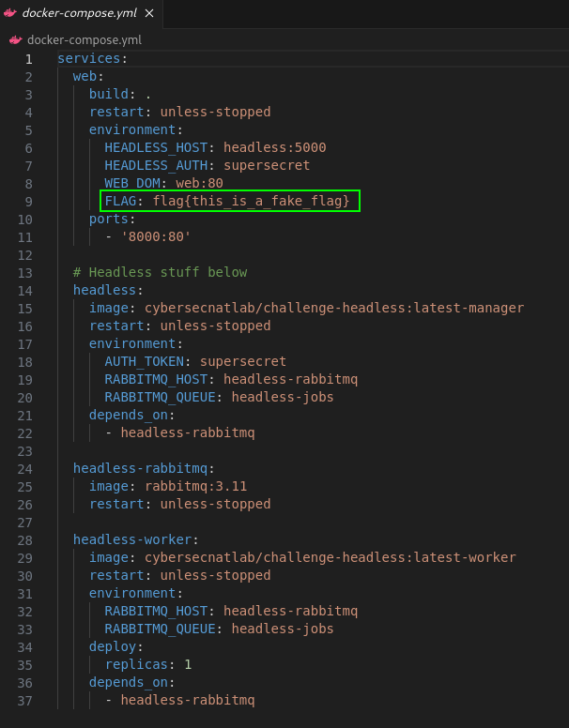Click 'RABBITMQ_HOST' on line 19
This screenshot has height=728, width=569.
156,379
